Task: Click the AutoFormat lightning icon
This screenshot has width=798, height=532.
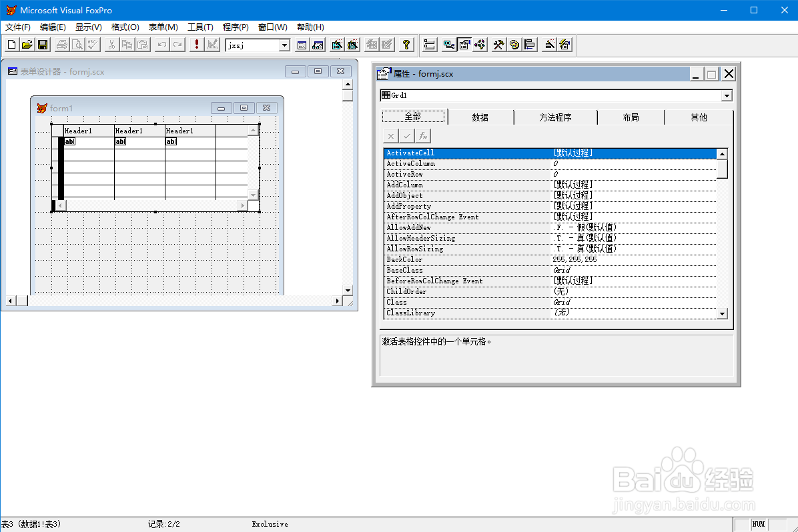Action: (565, 45)
